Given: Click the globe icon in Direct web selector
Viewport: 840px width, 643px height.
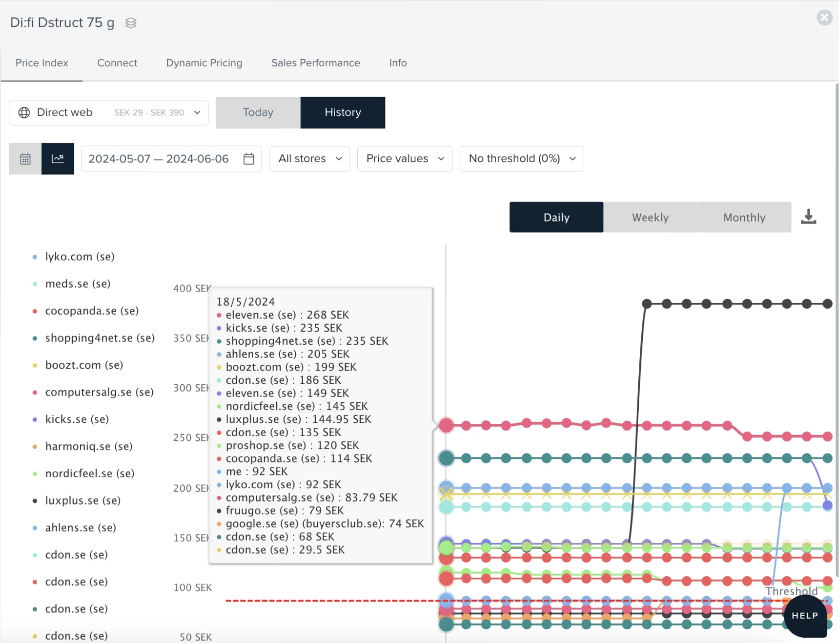Looking at the screenshot, I should (x=24, y=113).
